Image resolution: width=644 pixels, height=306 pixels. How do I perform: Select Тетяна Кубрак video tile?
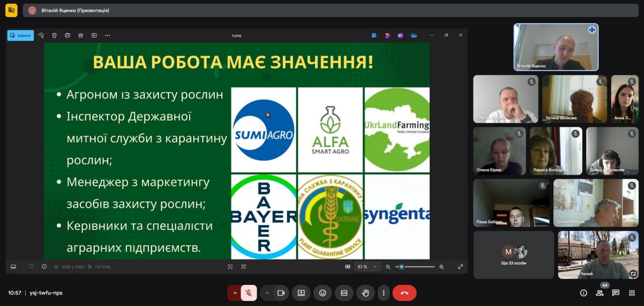pos(596,203)
